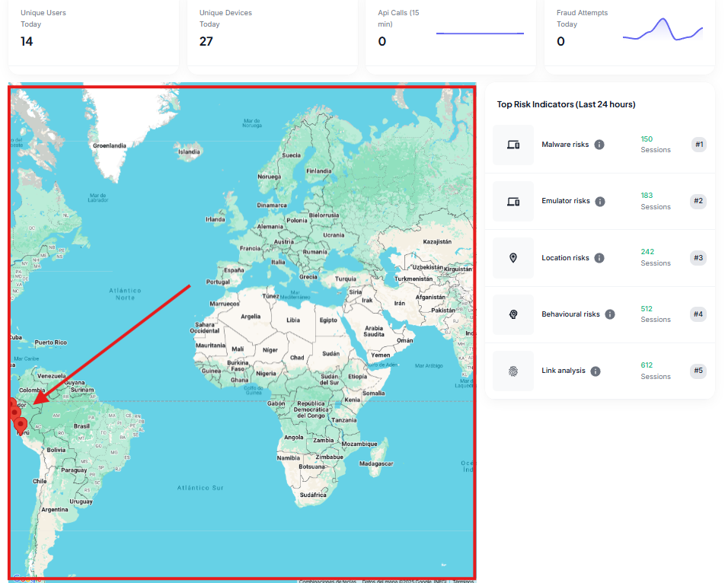Click the 150 Sessions count
728x583 pixels.
[656, 145]
